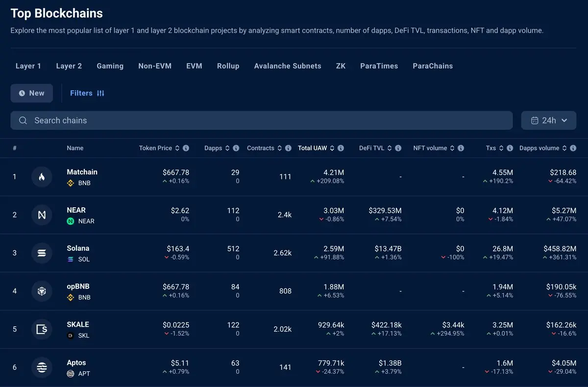Click the info icon next to NFT volume
588x387 pixels.
(461, 148)
